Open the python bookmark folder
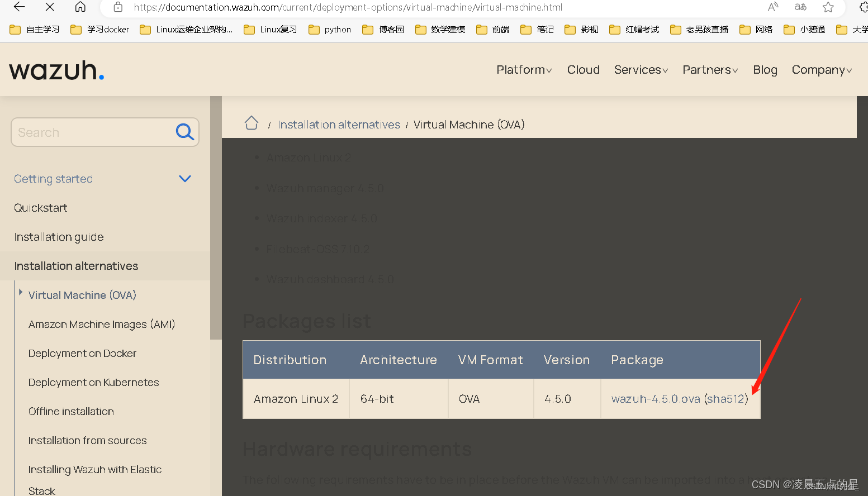 click(330, 30)
